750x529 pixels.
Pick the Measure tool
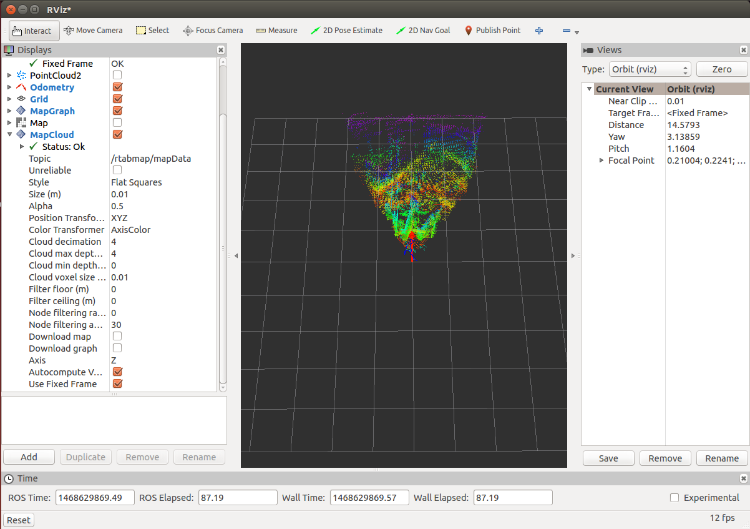point(276,30)
